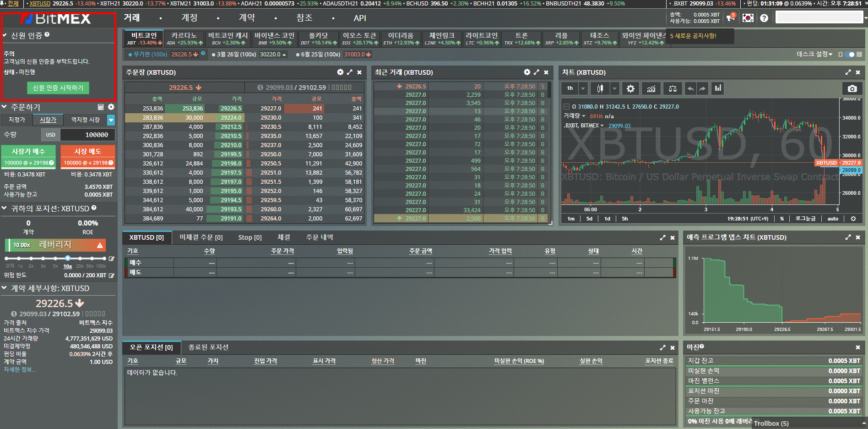
Task: Select candlestick chart style icon
Action: click(600, 88)
